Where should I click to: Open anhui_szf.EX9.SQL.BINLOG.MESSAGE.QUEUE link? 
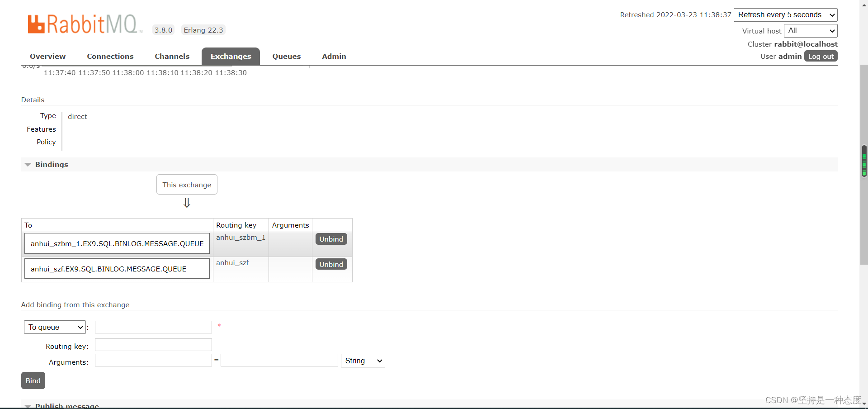[108, 269]
